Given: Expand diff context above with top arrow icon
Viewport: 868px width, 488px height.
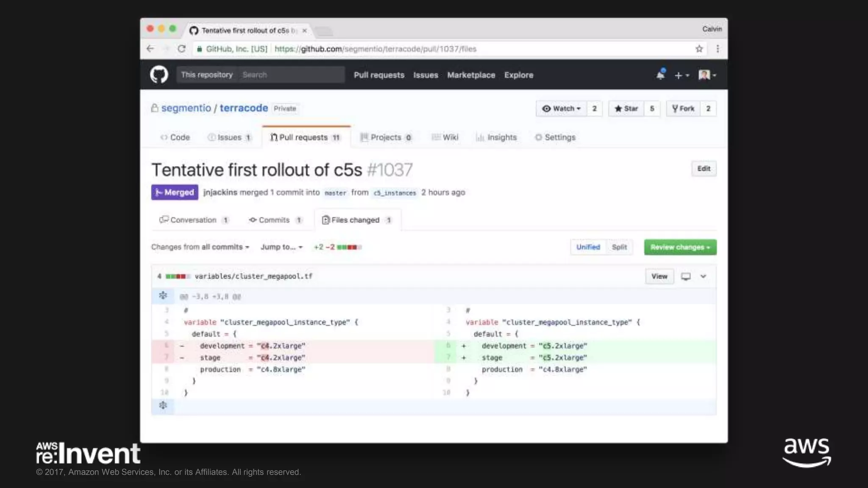Looking at the screenshot, I should click(x=163, y=296).
